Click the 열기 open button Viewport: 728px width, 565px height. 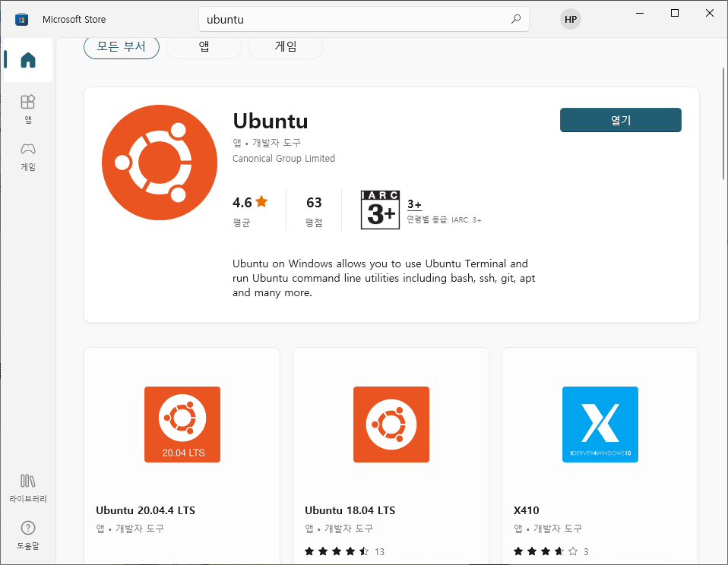pyautogui.click(x=620, y=120)
